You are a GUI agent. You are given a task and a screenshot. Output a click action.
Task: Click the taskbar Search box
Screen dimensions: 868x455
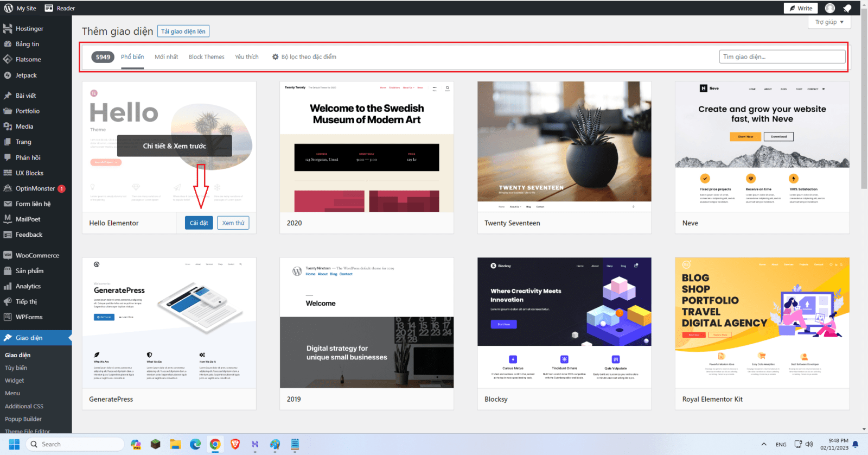point(75,444)
